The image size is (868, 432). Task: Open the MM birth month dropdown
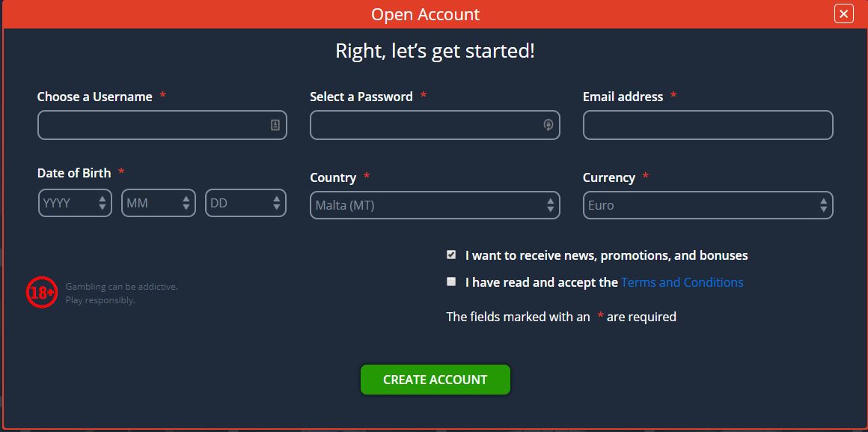(x=159, y=203)
